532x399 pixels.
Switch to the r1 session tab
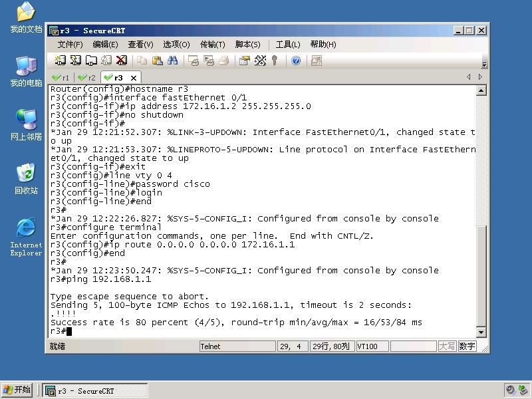(x=61, y=78)
